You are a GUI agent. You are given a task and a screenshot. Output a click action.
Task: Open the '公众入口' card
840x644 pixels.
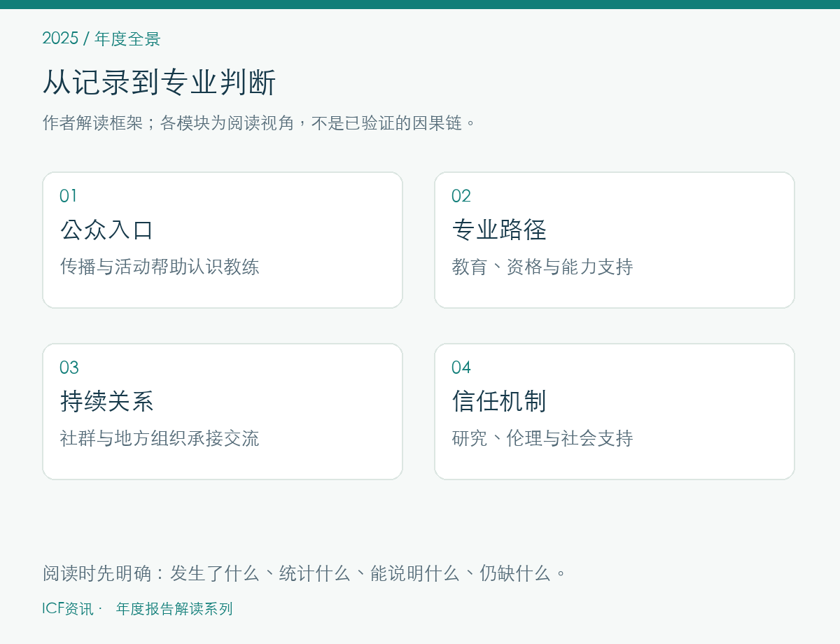pos(223,240)
